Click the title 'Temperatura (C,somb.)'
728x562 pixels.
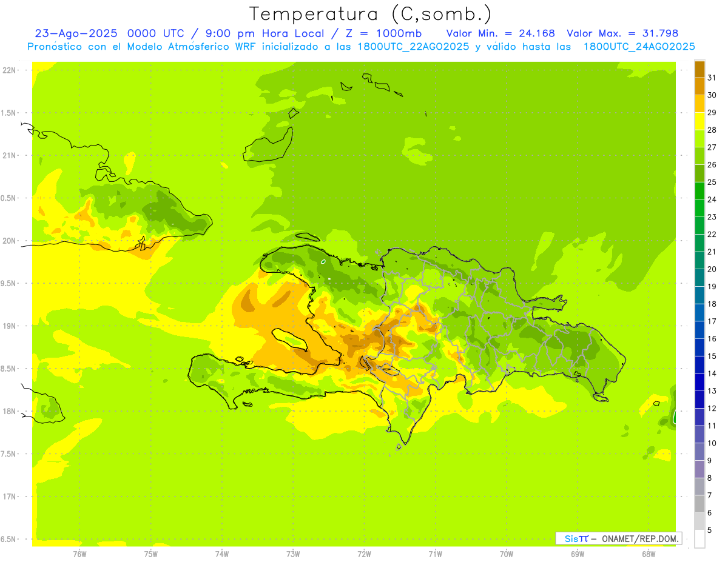click(370, 14)
